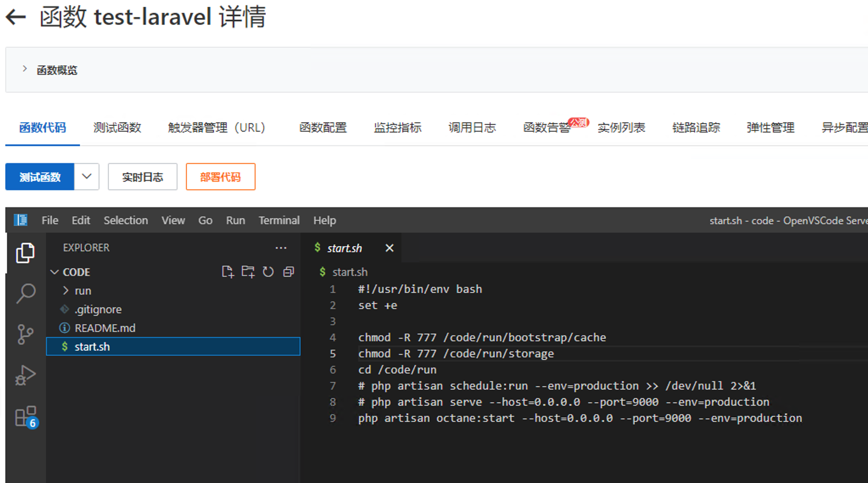Open the 调用日志 tab
This screenshot has width=868, height=483.
pos(472,127)
